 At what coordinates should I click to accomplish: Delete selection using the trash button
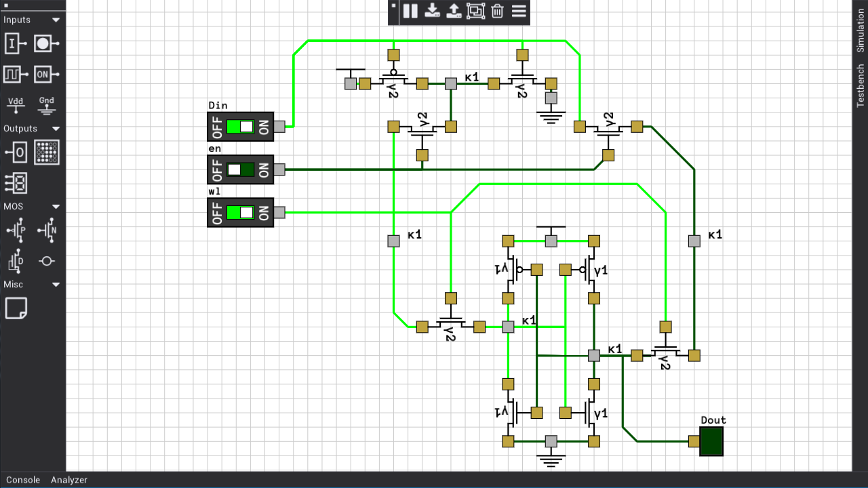tap(497, 11)
